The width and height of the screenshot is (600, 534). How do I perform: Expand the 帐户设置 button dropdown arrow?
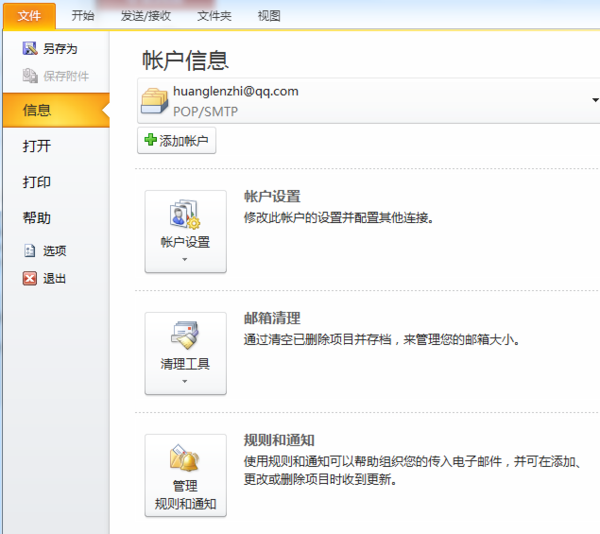point(185,259)
